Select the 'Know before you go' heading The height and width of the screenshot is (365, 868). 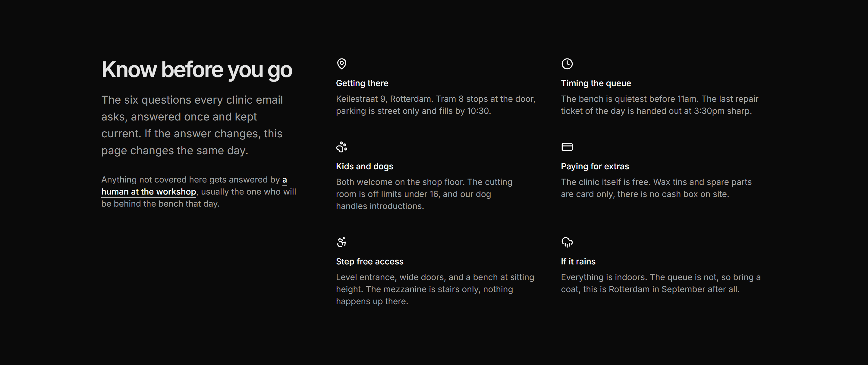(197, 70)
